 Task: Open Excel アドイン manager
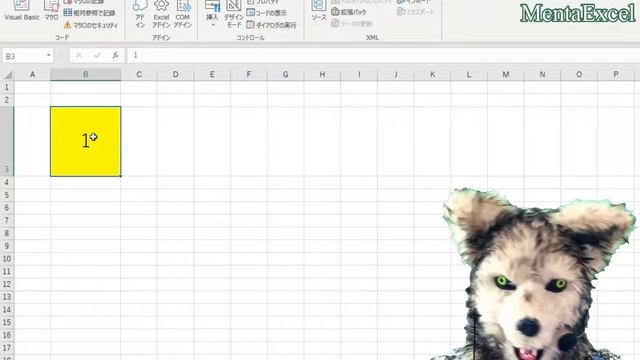point(161,15)
